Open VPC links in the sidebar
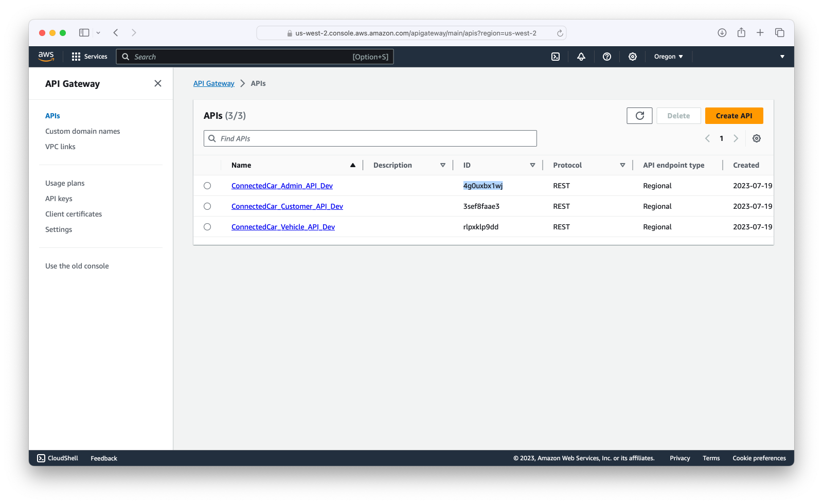 pos(60,147)
